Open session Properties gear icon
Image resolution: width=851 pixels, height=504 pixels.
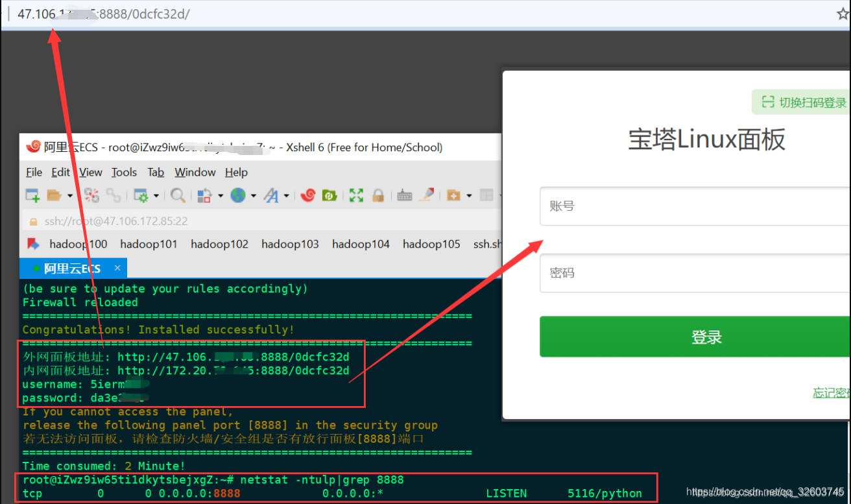[140, 195]
